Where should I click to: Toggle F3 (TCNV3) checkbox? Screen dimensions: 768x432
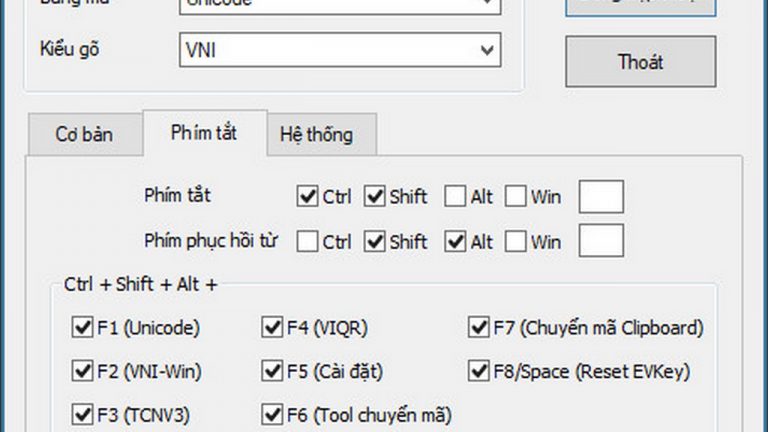coord(82,414)
